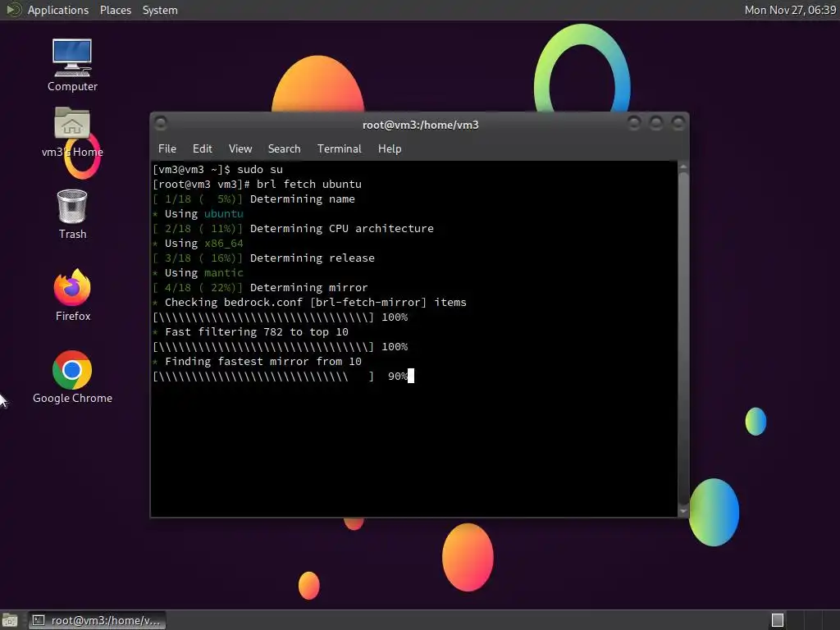Click the 'Using x86_64' output line

199,244
